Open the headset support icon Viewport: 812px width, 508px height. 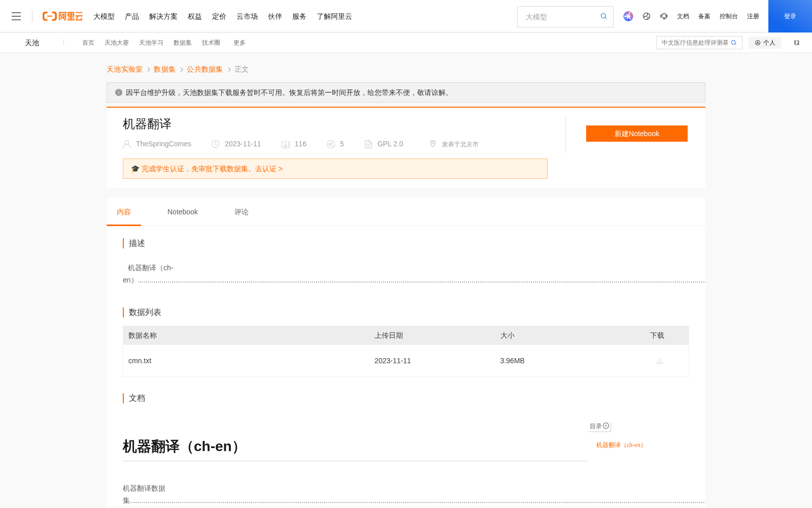[x=664, y=16]
